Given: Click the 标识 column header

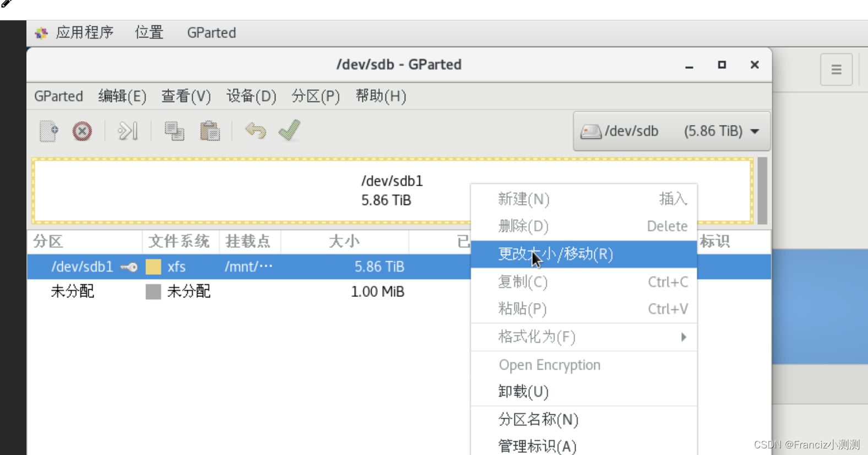Looking at the screenshot, I should 715,241.
